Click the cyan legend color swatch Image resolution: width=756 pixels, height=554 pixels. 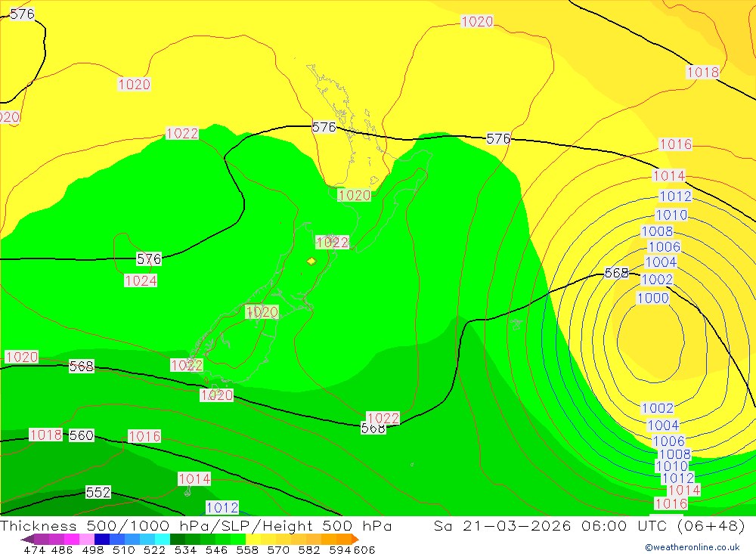click(x=163, y=539)
